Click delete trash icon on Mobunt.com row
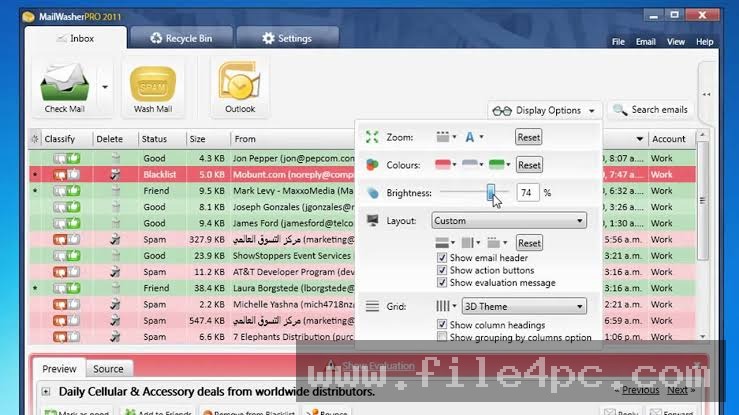The width and height of the screenshot is (739, 415). pos(115,175)
